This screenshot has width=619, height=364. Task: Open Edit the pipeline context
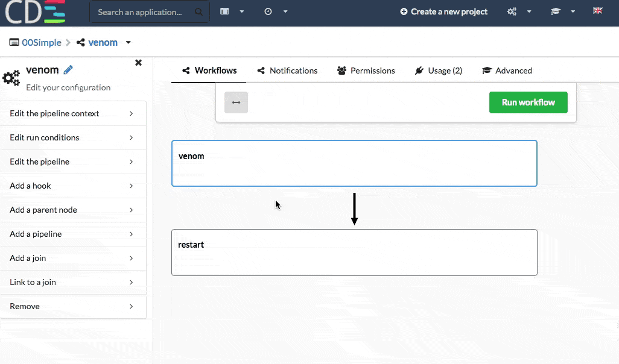[73, 113]
